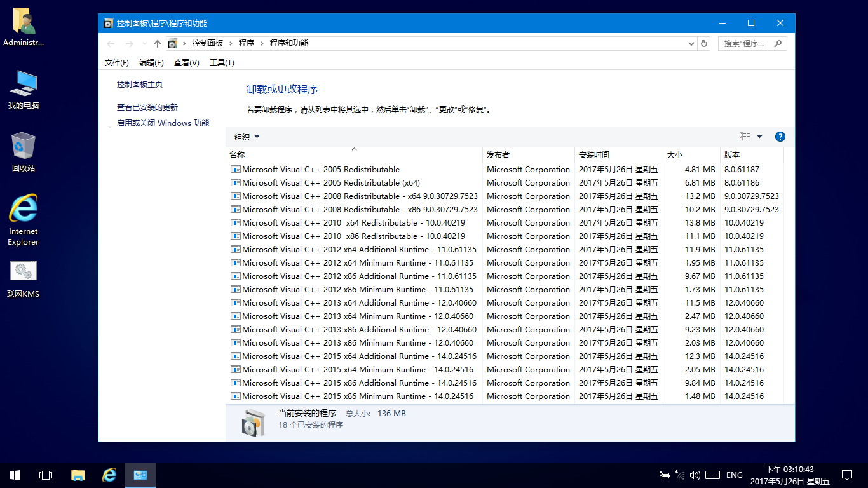Select the Control Panel taskbar button
This screenshot has height=488, width=868.
140,475
